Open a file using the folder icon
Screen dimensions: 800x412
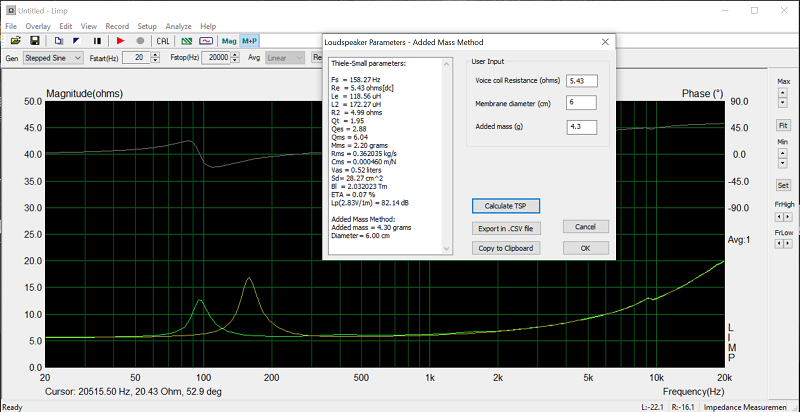click(x=16, y=41)
